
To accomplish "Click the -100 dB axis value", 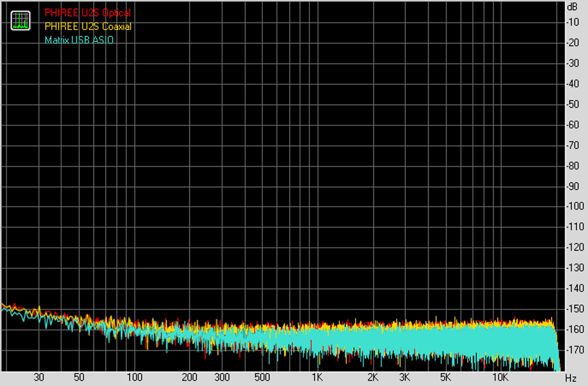I will click(575, 207).
